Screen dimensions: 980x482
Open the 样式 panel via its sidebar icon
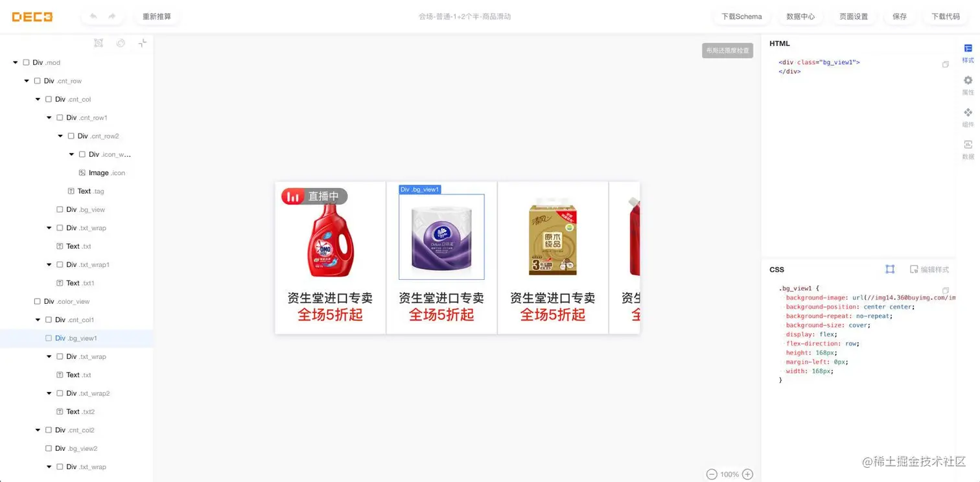click(x=968, y=48)
